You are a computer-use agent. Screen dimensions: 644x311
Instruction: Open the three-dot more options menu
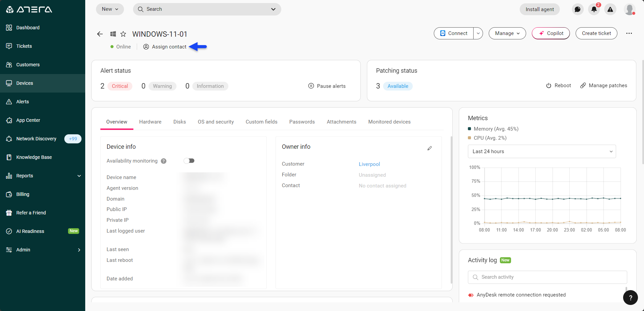coord(629,33)
